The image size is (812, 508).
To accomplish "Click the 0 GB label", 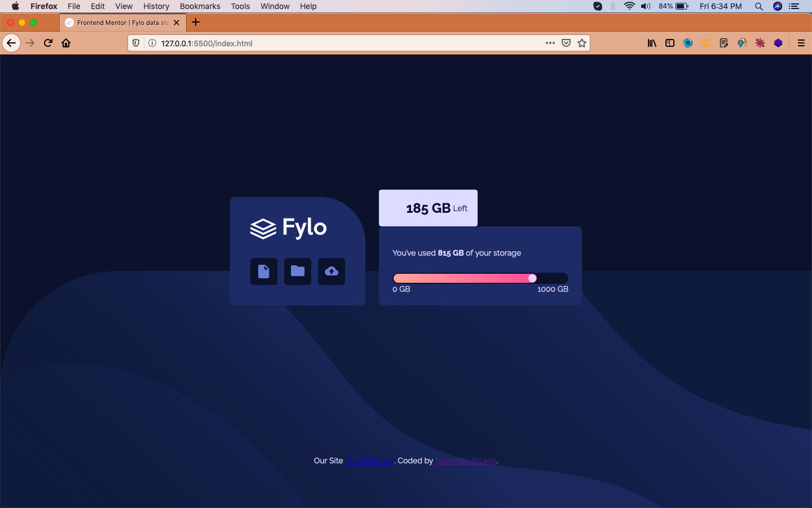I will pos(401,289).
